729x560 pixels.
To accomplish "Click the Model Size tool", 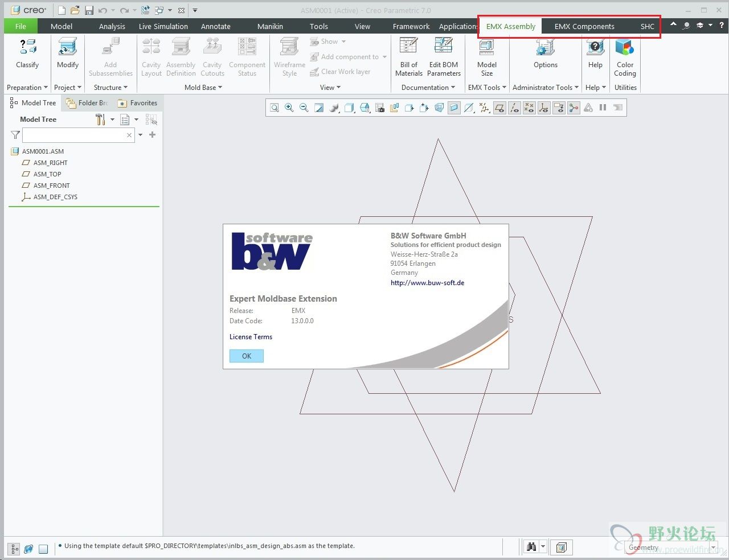I will (x=487, y=57).
